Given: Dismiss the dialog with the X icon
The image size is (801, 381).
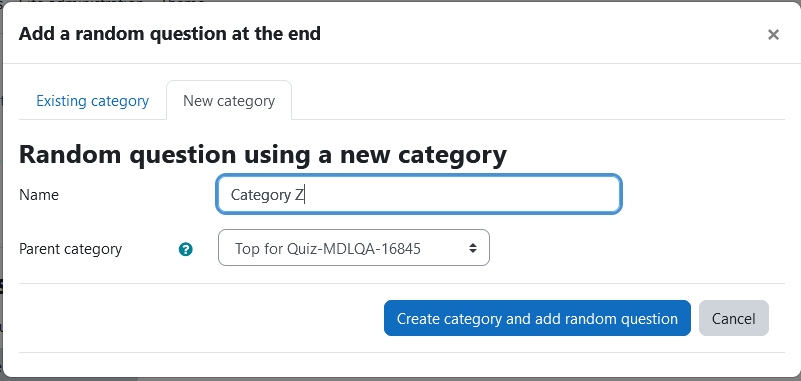Looking at the screenshot, I should [773, 35].
